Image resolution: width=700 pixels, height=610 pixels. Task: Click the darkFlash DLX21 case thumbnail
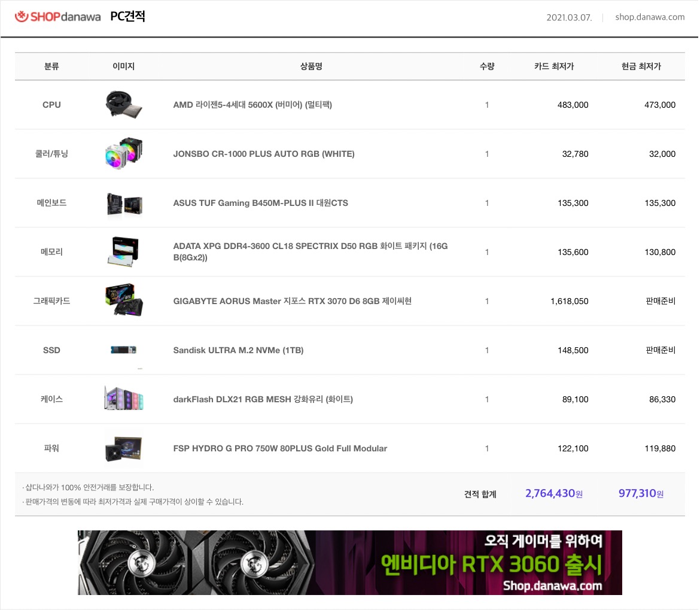click(124, 398)
